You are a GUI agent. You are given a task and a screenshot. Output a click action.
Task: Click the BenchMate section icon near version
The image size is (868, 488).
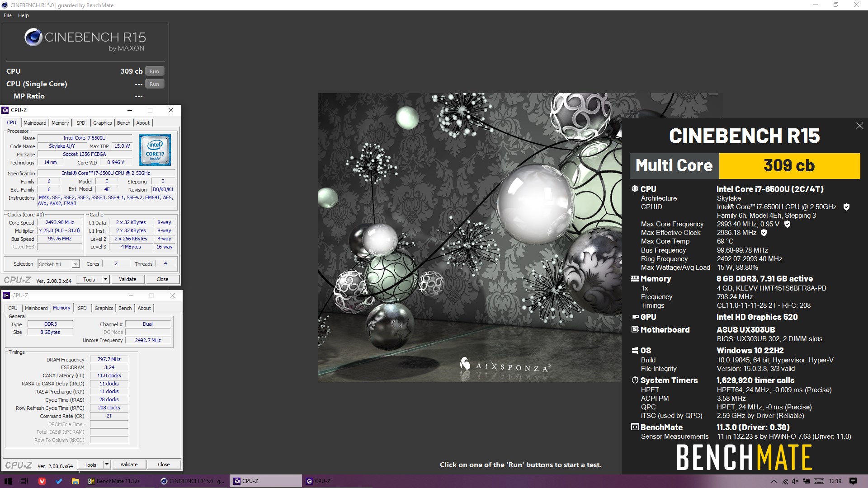pyautogui.click(x=635, y=427)
